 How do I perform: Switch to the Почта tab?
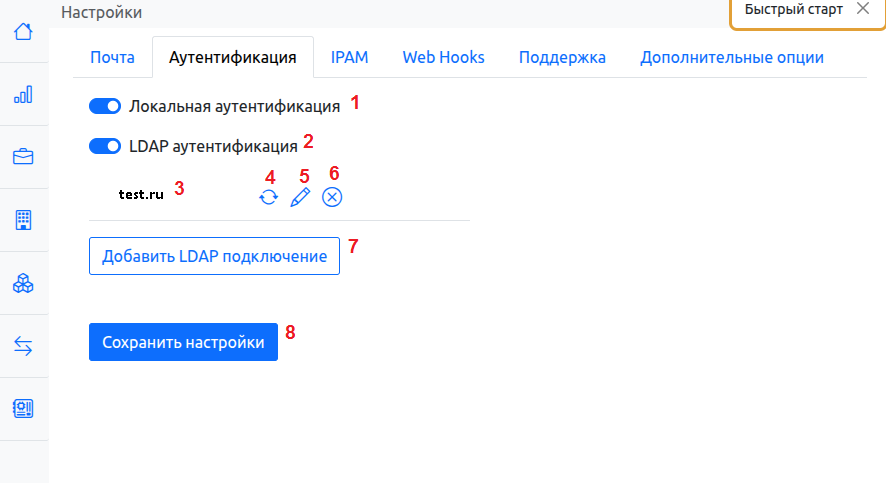(x=113, y=57)
